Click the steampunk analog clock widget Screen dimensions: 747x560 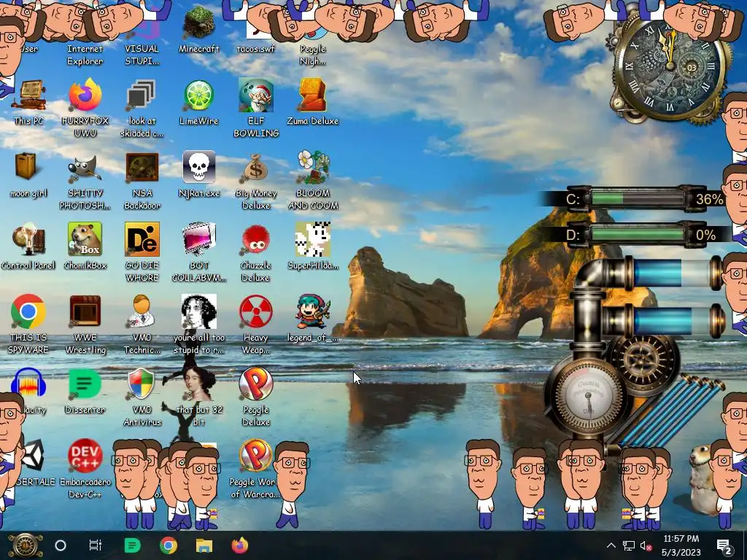click(x=670, y=68)
